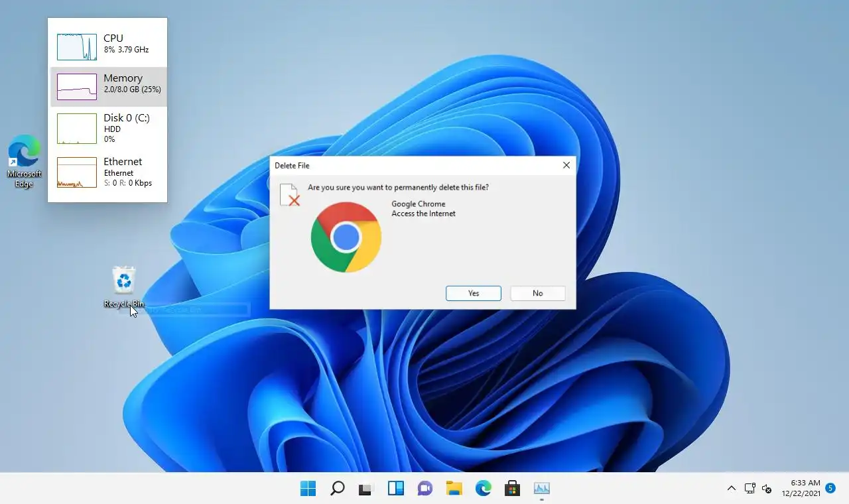Screen dimensions: 849x504
Task: Select the CPU performance entry
Action: tap(109, 46)
